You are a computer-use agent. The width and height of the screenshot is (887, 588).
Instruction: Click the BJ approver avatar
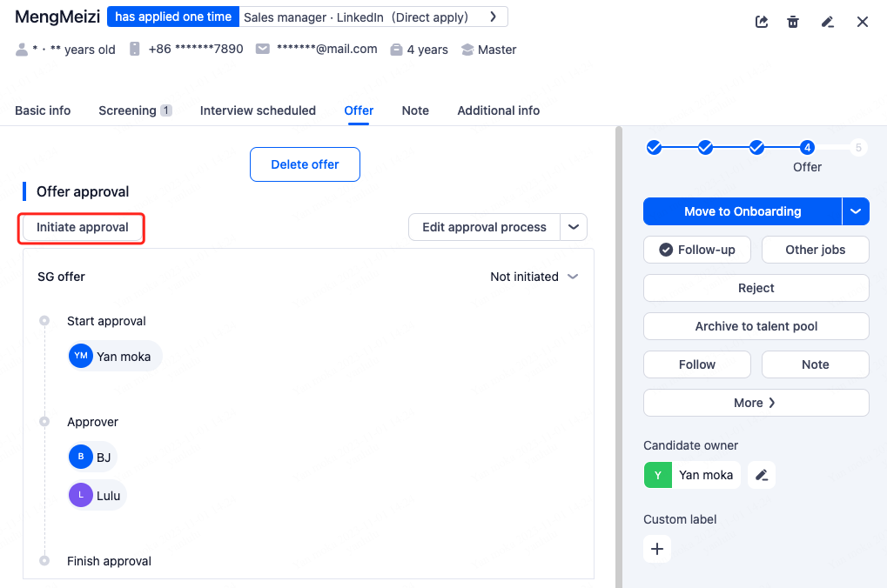point(81,457)
